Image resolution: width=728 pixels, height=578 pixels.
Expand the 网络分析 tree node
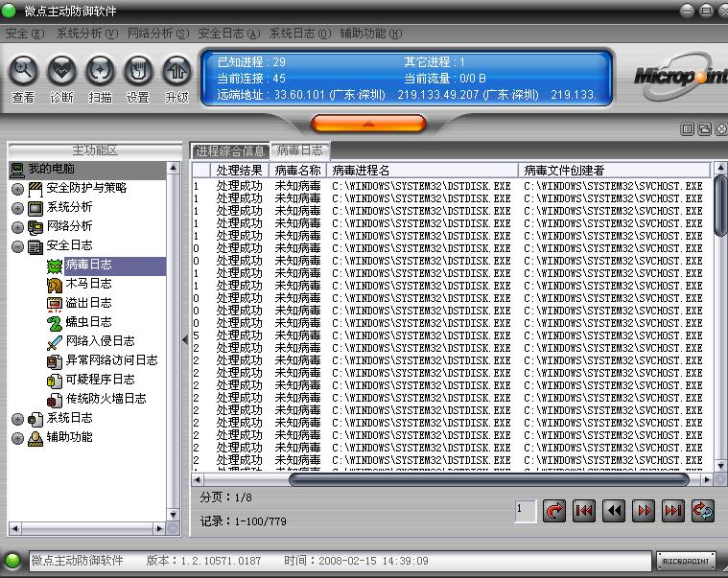click(17, 227)
